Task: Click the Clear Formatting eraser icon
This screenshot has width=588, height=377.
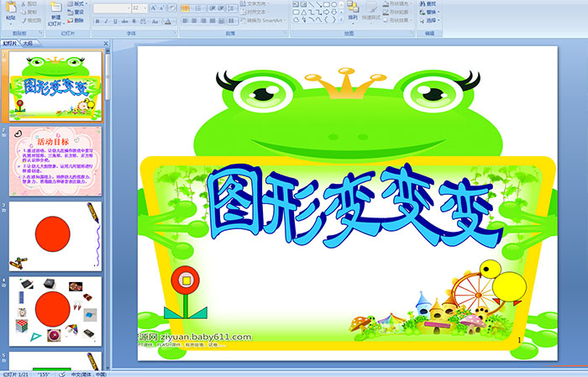Action: tap(172, 8)
